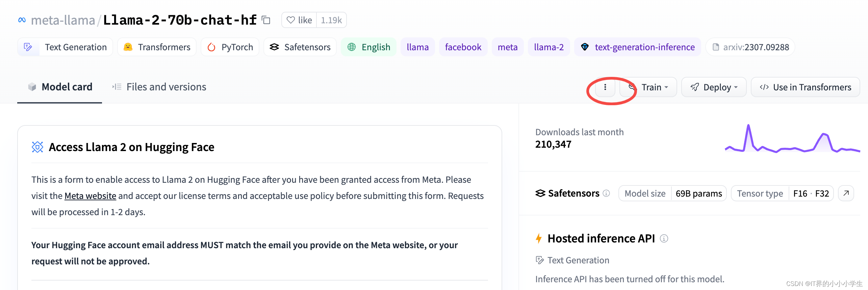Screen dimensions: 868x290
Task: Open the arxiv:2307.09288 paper tag
Action: tap(750, 47)
